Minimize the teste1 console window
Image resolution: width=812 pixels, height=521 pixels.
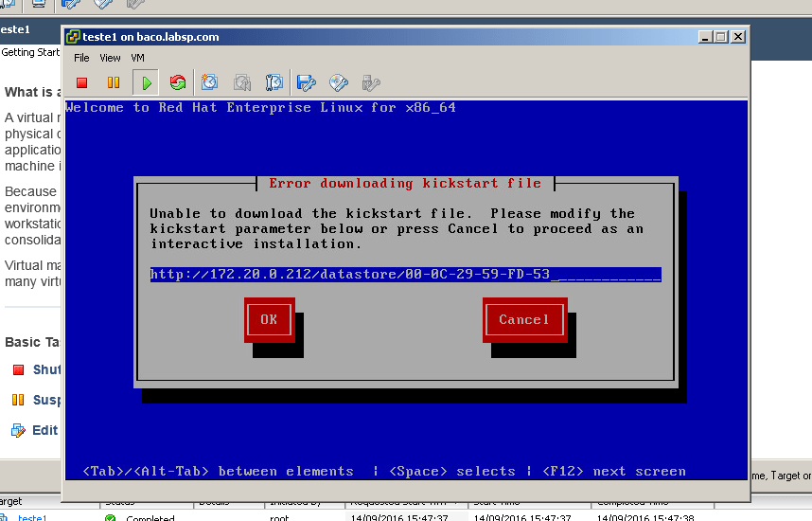coord(705,37)
